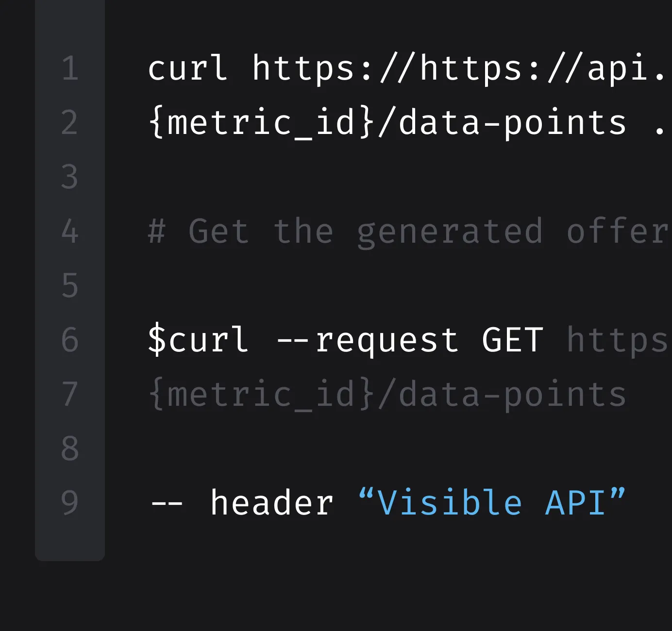Click the -- header option on line 9
The width and height of the screenshot is (672, 631).
[x=242, y=502]
